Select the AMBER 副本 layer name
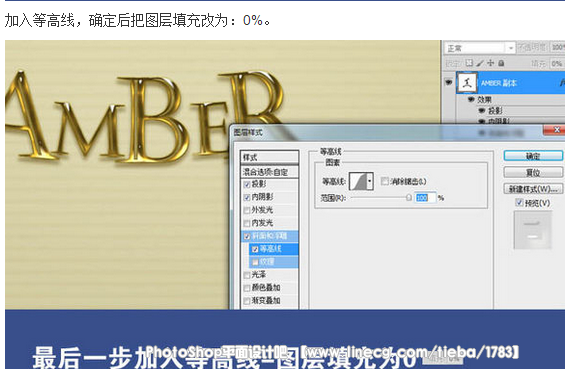 coord(498,83)
